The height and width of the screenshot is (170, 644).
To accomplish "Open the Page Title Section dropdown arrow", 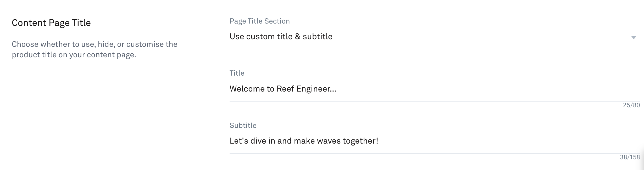I will [x=634, y=38].
